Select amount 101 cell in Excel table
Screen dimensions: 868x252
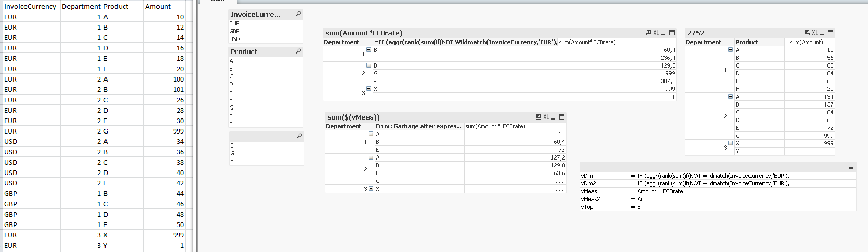tap(164, 89)
